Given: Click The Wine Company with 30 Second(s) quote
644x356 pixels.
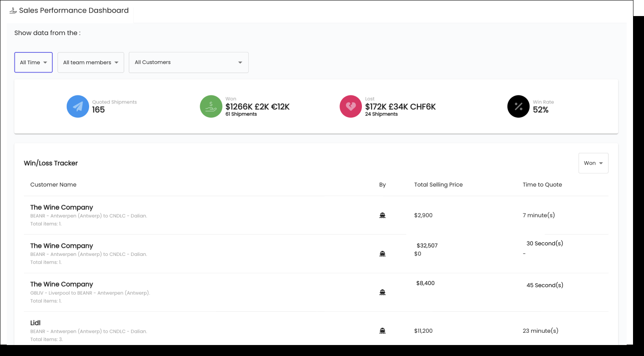Looking at the screenshot, I should pos(62,246).
